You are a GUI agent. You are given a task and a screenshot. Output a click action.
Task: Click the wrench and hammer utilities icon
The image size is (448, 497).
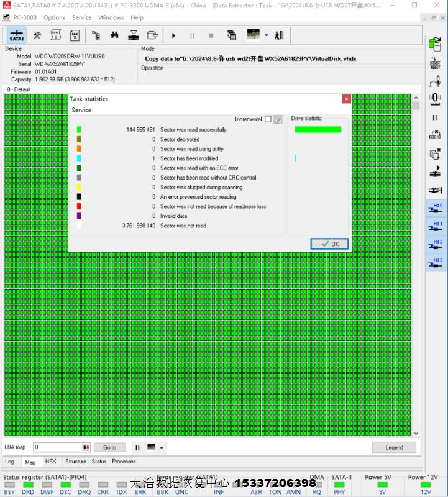tap(37, 35)
